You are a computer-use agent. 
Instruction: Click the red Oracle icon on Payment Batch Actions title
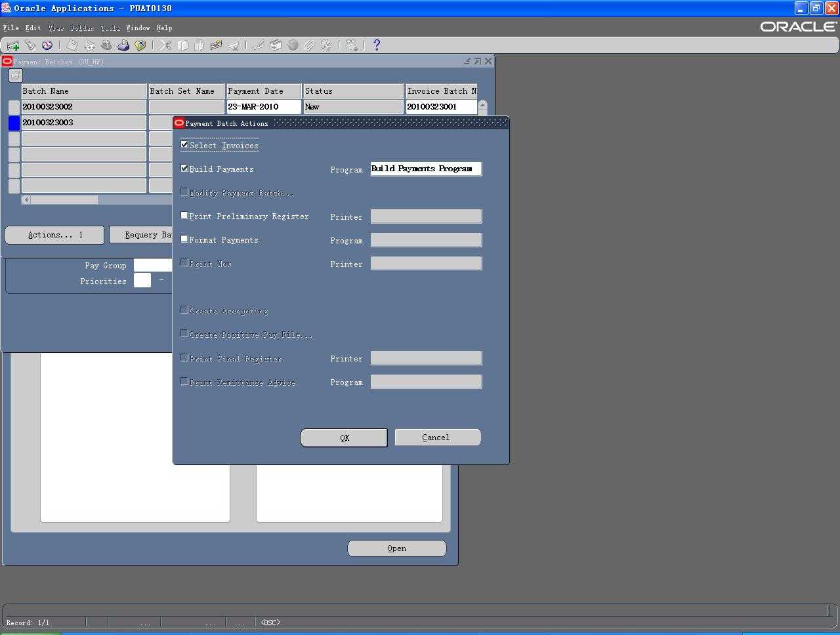pyautogui.click(x=179, y=123)
